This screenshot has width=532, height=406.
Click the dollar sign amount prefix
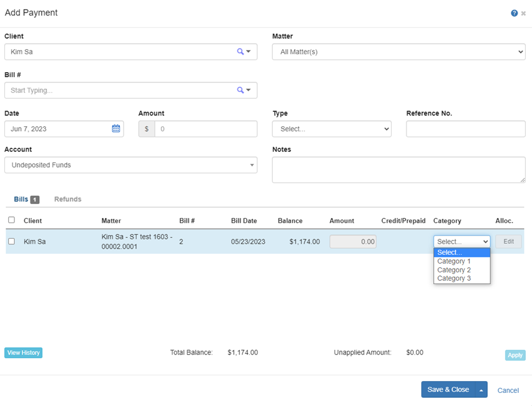tap(147, 129)
